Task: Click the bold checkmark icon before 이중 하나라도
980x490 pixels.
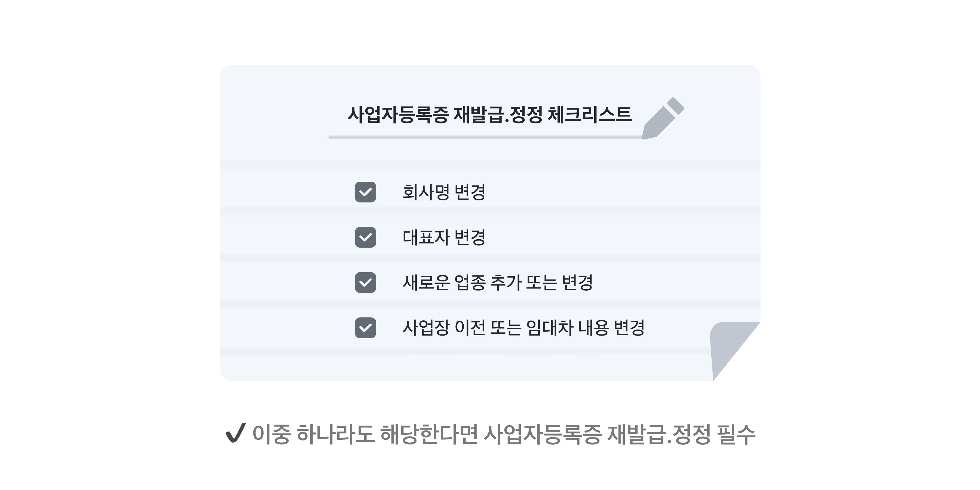Action: [236, 433]
